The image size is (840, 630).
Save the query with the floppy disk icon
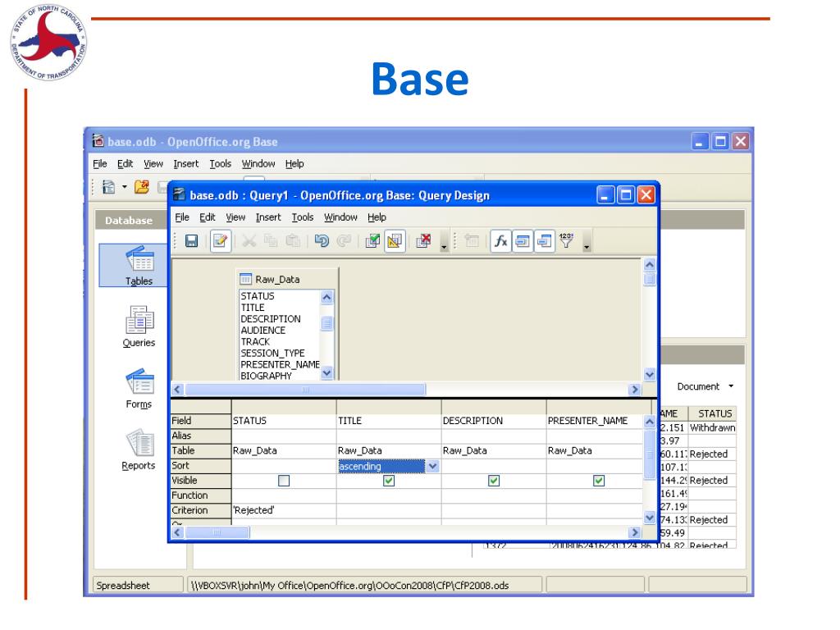pyautogui.click(x=191, y=241)
